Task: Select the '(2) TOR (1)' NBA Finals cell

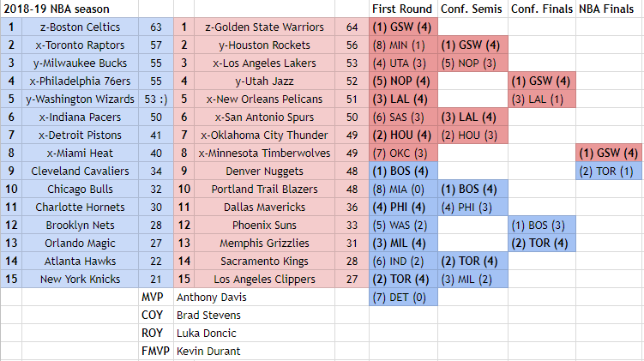Action: pos(610,171)
